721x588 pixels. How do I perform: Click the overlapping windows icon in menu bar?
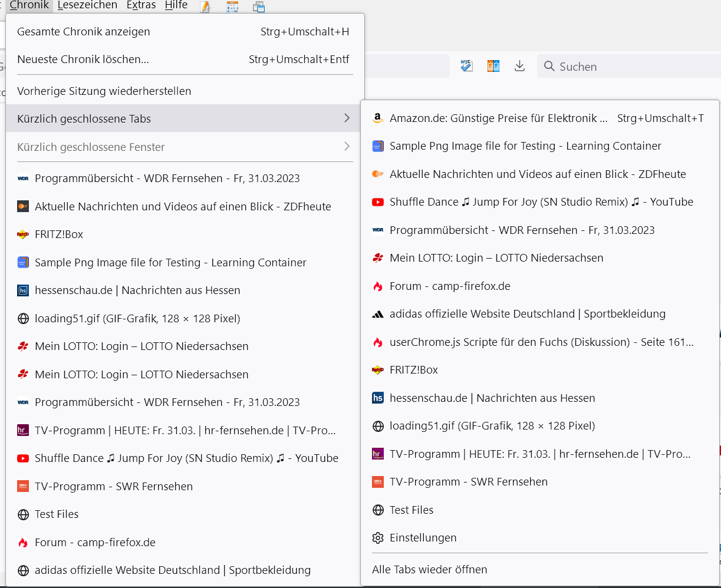tap(258, 6)
